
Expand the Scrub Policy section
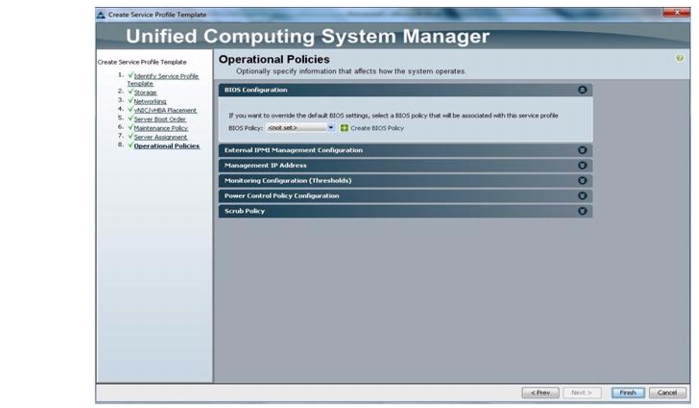(582, 211)
